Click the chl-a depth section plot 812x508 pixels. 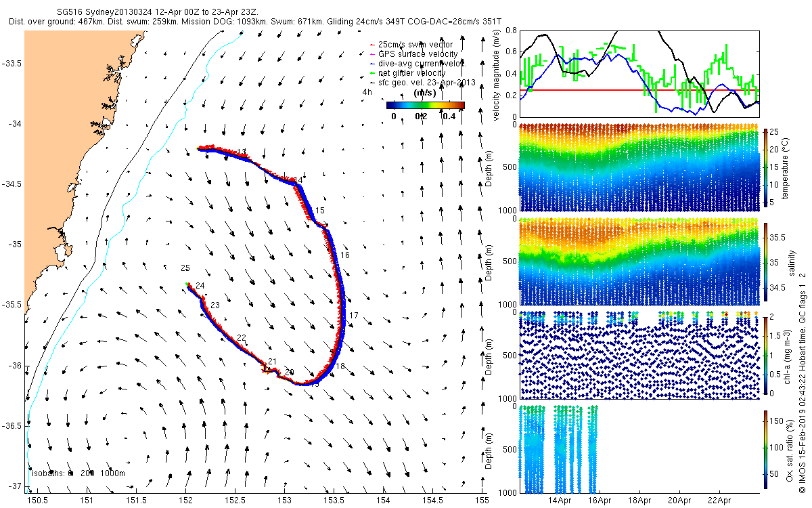639,354
